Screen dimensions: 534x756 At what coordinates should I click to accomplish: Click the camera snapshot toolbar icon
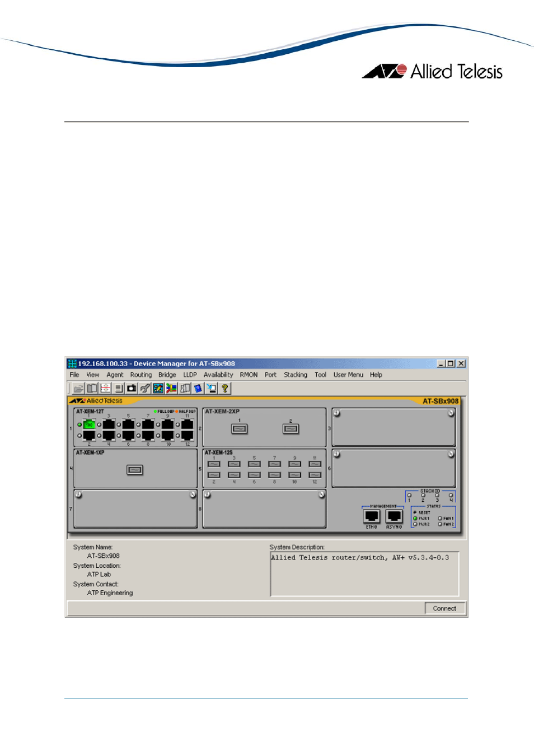pos(132,388)
